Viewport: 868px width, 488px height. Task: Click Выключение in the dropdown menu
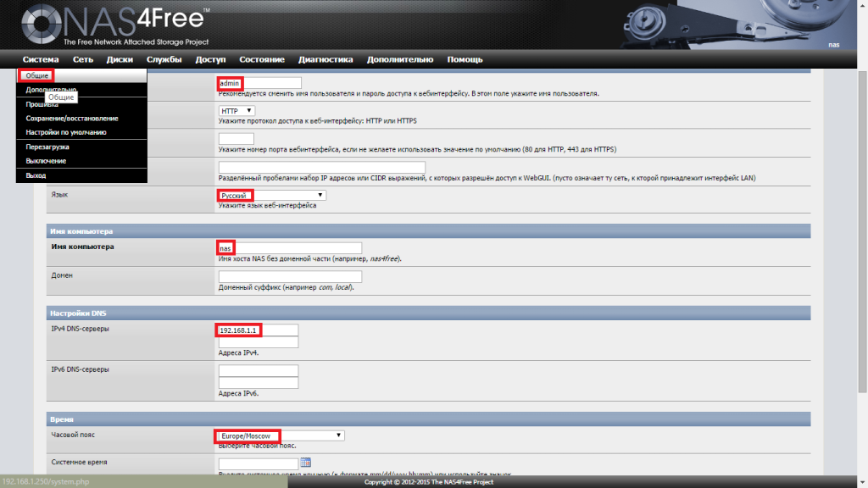(x=46, y=161)
